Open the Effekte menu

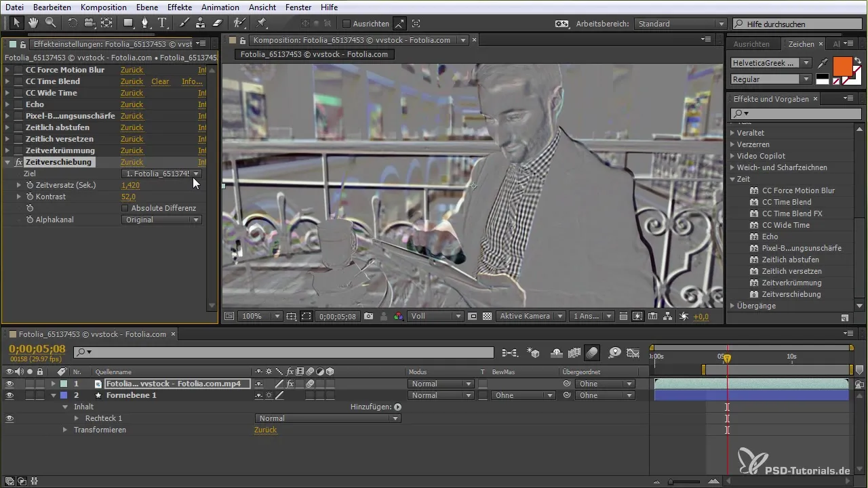[180, 7]
